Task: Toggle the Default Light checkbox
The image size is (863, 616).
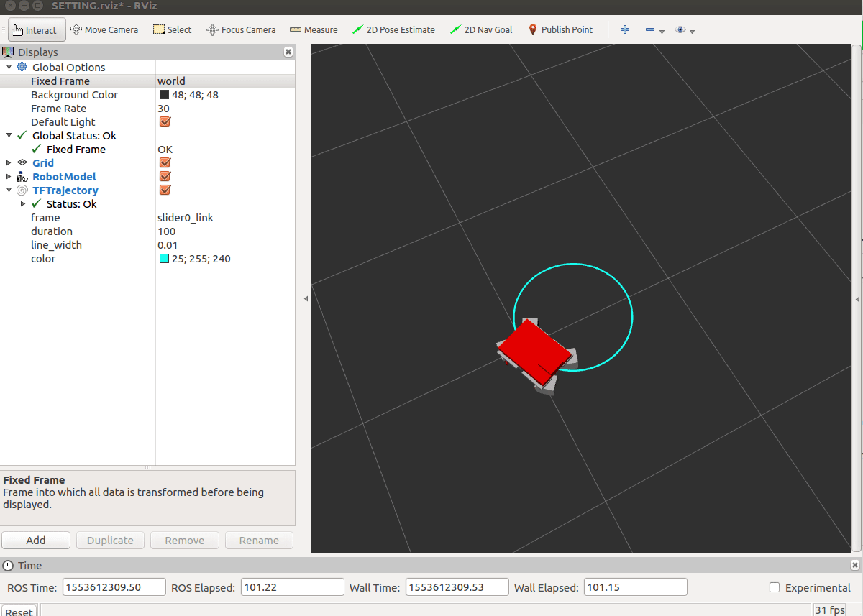Action: pos(165,121)
